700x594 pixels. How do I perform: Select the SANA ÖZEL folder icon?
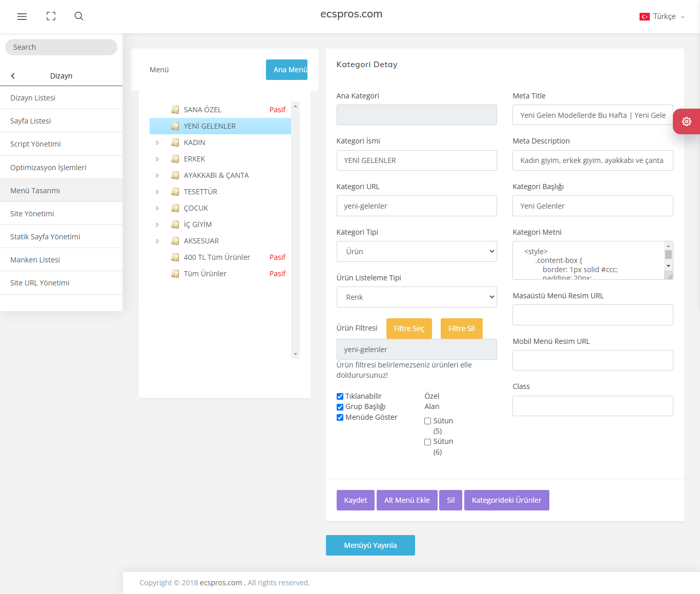(175, 110)
